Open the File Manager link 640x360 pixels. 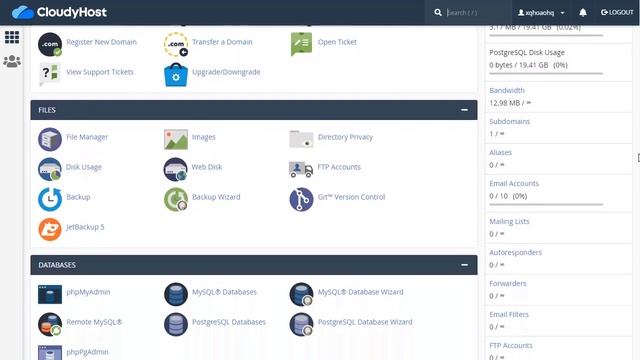87,137
